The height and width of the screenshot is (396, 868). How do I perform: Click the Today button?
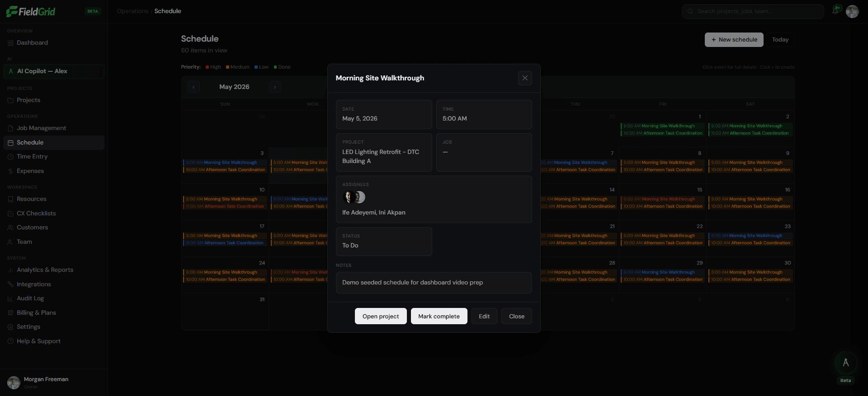(x=780, y=40)
